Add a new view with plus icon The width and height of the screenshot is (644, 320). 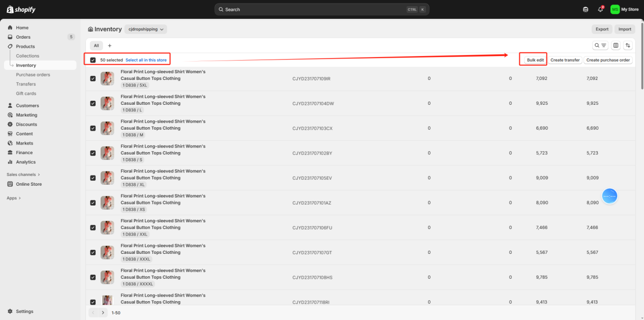[109, 45]
